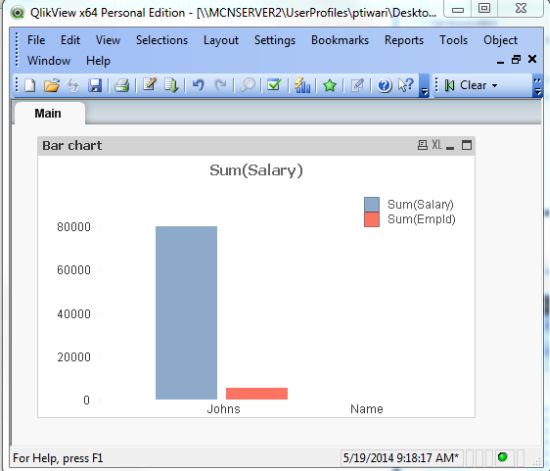Click the 40000 axis value

74,314
